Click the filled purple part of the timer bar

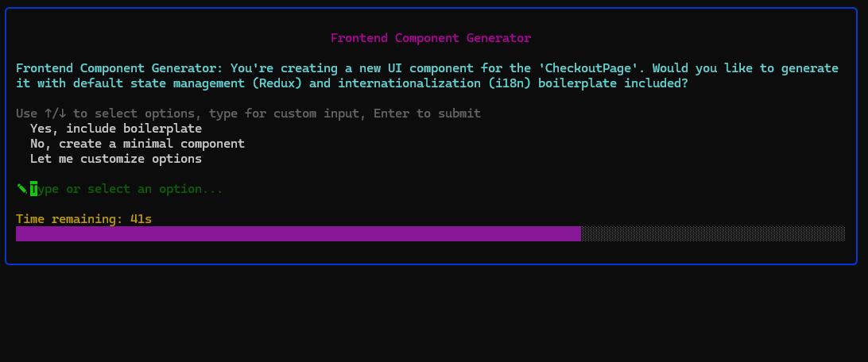coord(298,233)
